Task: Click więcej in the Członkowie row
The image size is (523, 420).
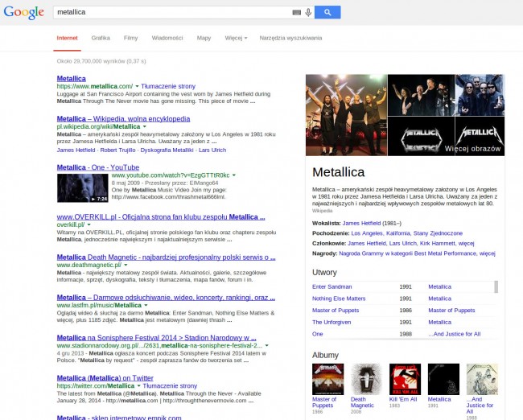Action: coord(467,244)
